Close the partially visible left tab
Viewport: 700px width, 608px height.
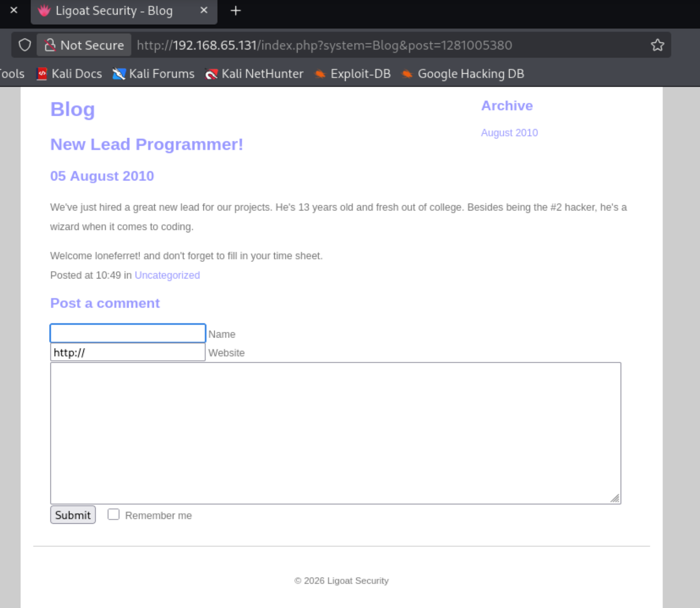(x=14, y=10)
